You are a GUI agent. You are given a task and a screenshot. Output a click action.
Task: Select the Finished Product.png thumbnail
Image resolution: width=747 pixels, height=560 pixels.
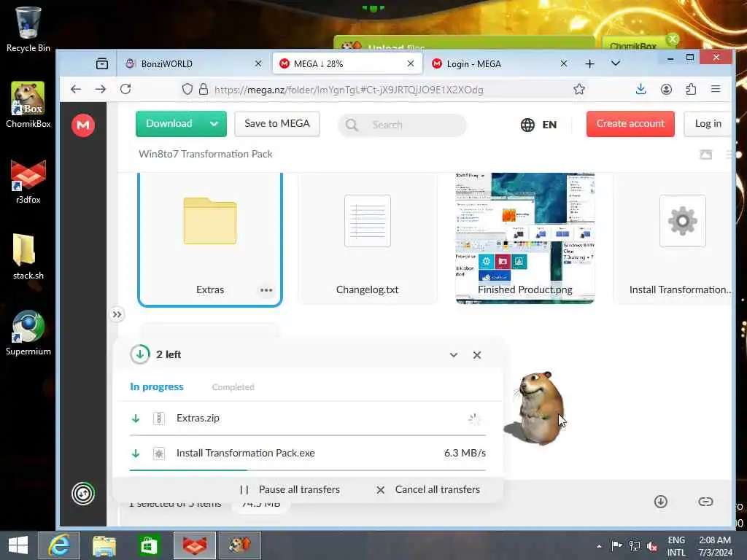pyautogui.click(x=525, y=238)
